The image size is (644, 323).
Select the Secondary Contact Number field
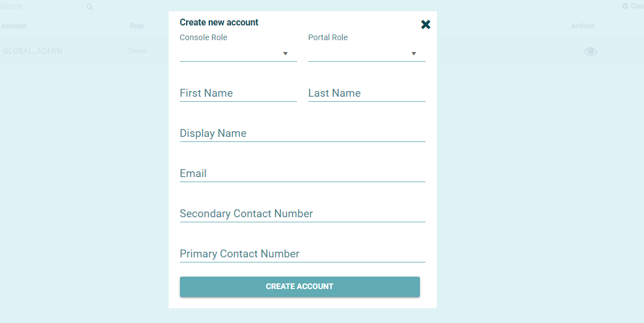coord(302,214)
